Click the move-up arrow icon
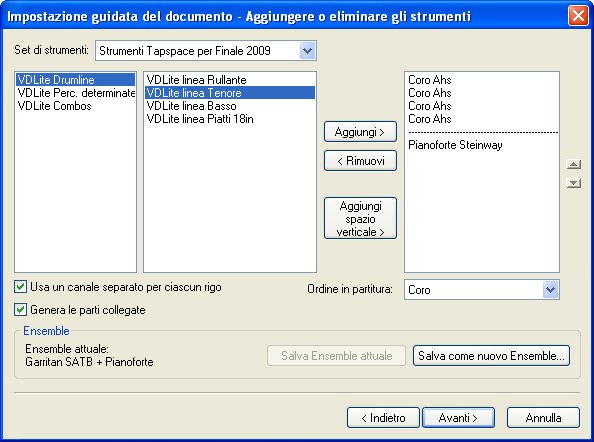Image resolution: width=594 pixels, height=442 pixels. coord(574,164)
